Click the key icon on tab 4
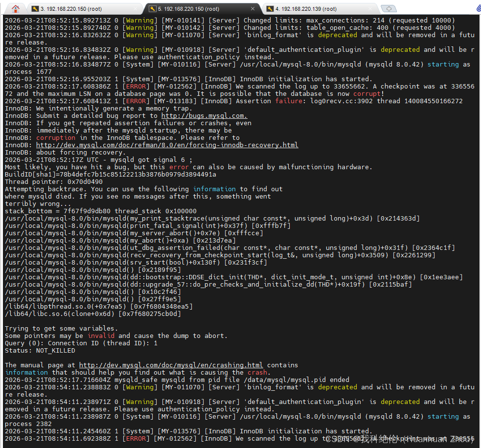 click(x=270, y=9)
